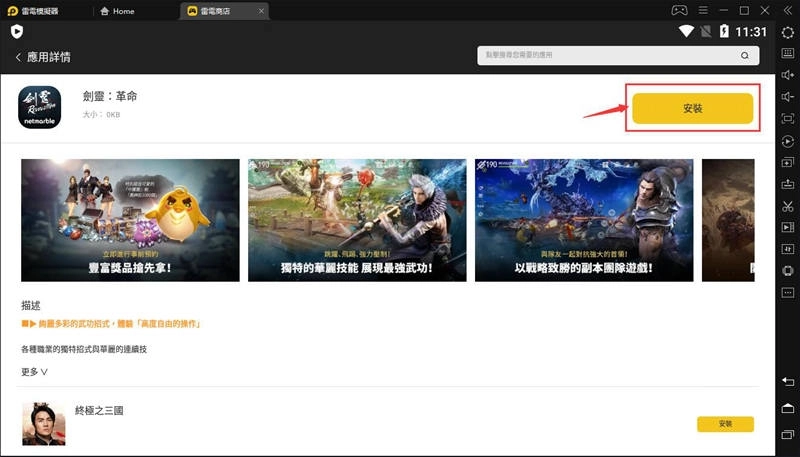Image resolution: width=800 pixels, height=457 pixels.
Task: Take a screenshot with the scissors icon
Action: pos(788,206)
